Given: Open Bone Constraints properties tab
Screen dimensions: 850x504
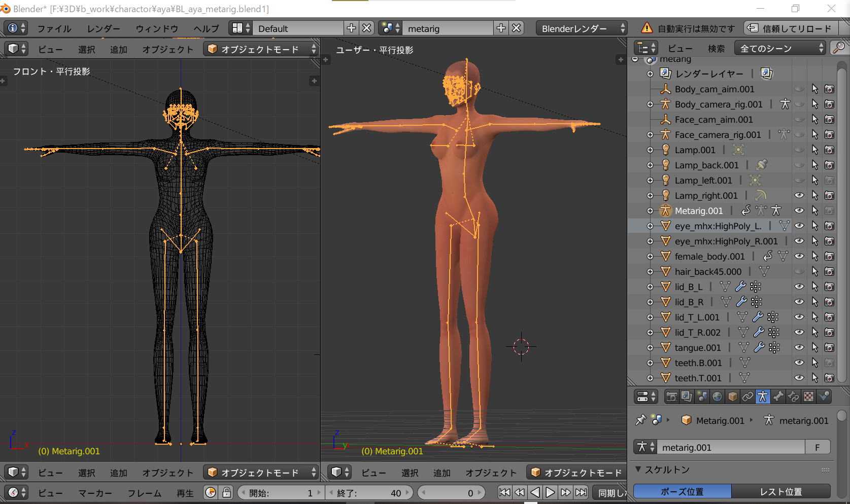Looking at the screenshot, I should point(793,397).
